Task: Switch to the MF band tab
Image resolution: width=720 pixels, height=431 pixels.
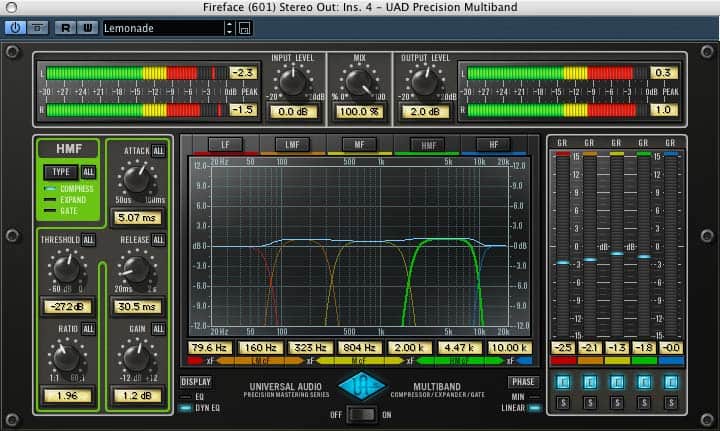Action: 359,145
